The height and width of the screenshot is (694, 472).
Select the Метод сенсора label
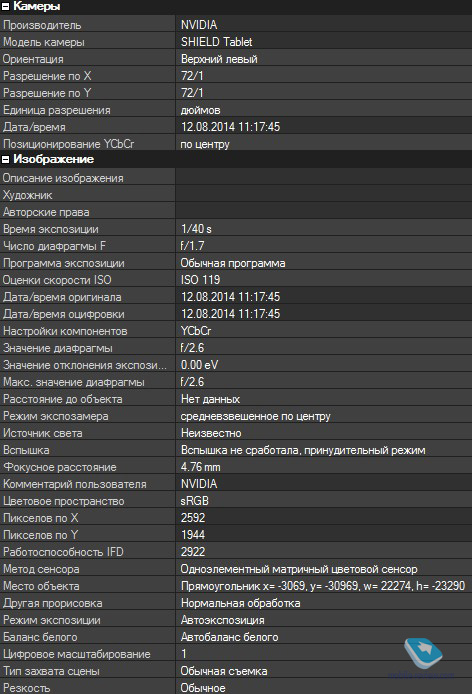(x=41, y=569)
